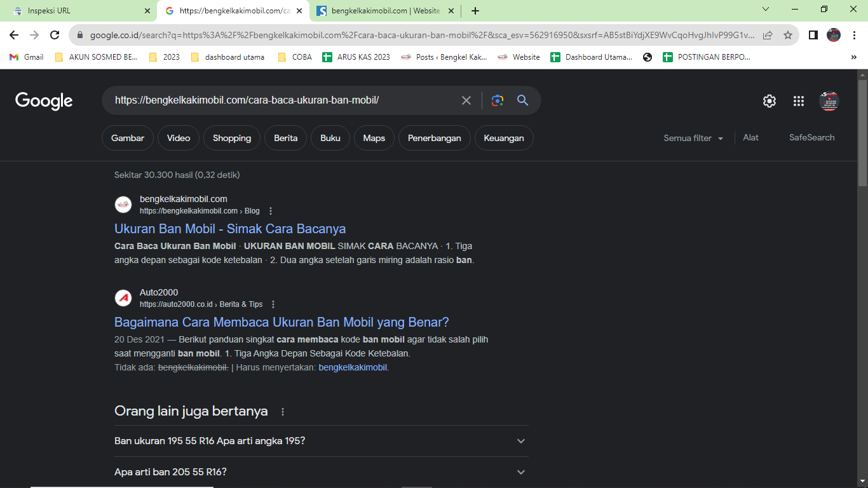The height and width of the screenshot is (488, 868).
Task: Filter results by Maps
Action: [x=374, y=138]
